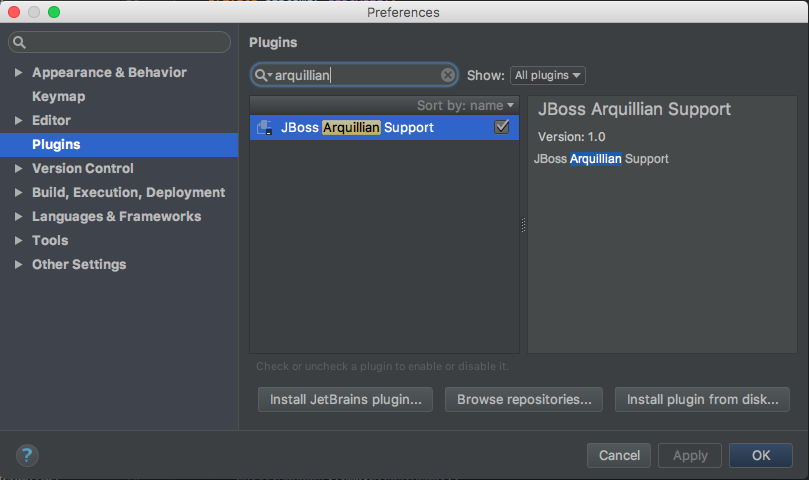Confirm preferences with OK
The height and width of the screenshot is (480, 809).
(x=761, y=455)
